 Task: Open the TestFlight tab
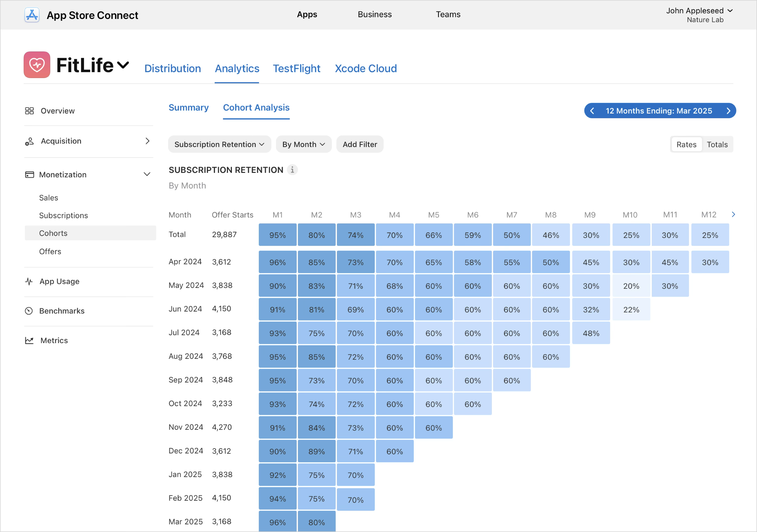(x=296, y=68)
